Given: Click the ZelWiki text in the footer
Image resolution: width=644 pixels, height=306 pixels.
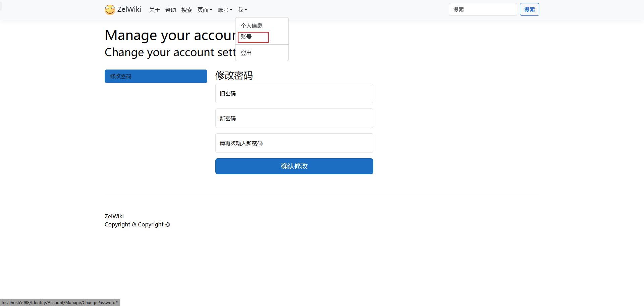Looking at the screenshot, I should (x=114, y=216).
